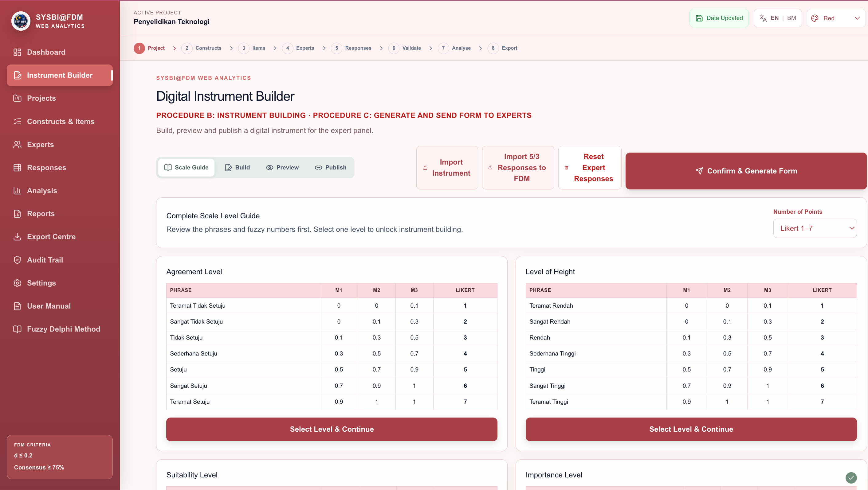Viewport: 868px width, 490px height.
Task: Switch to the Build tab
Action: [238, 167]
